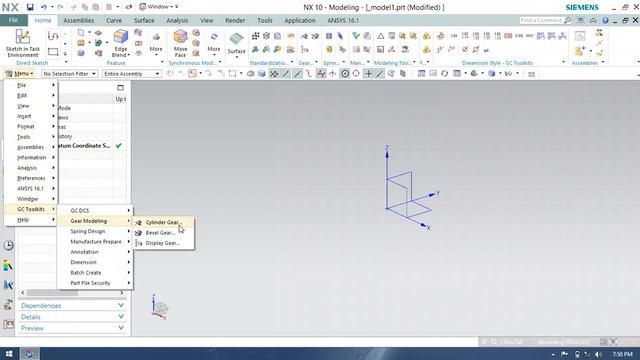Open the Render ribbon tab
Image resolution: width=640 pixels, height=360 pixels.
235,20
